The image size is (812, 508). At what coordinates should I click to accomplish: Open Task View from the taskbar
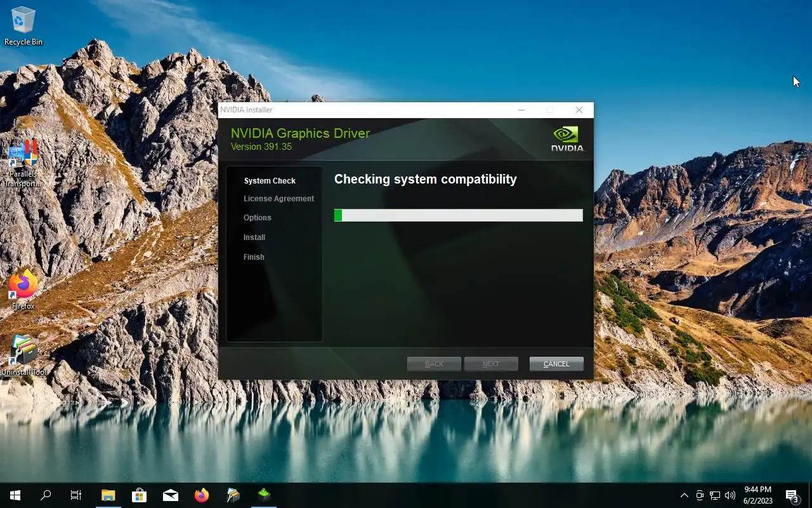tap(76, 495)
